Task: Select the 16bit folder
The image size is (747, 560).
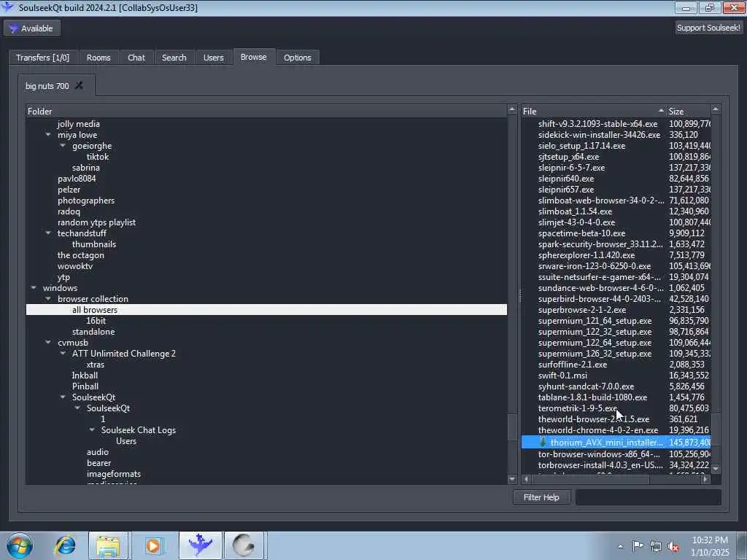Action: tap(96, 321)
